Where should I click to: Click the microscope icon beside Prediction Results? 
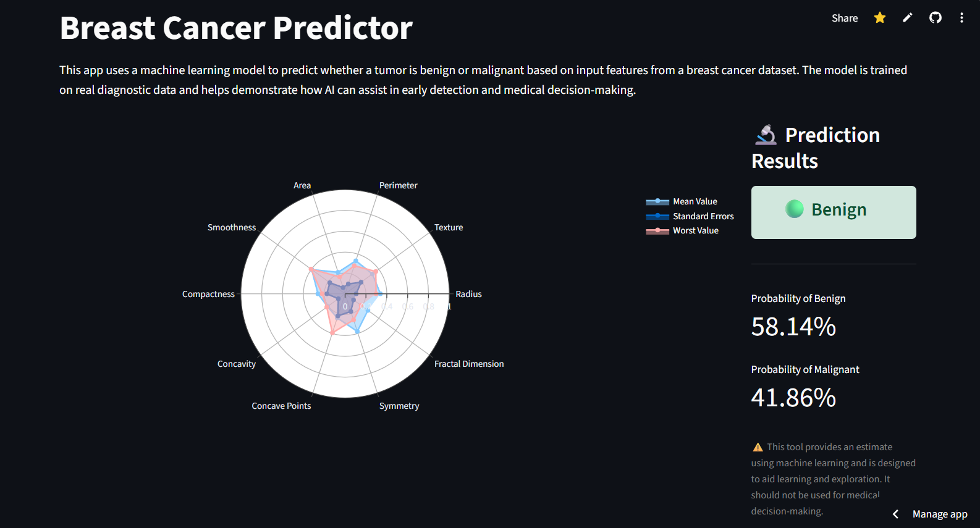click(765, 135)
